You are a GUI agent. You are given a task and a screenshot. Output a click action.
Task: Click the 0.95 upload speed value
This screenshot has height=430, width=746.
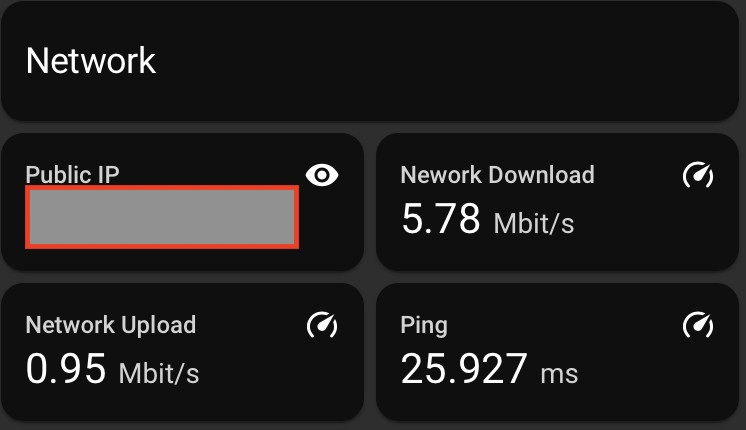click(x=66, y=369)
